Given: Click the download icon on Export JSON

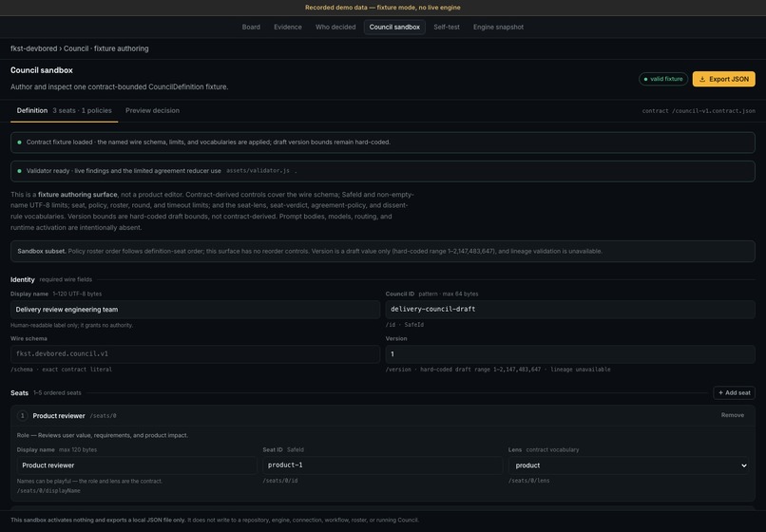Looking at the screenshot, I should (702, 79).
